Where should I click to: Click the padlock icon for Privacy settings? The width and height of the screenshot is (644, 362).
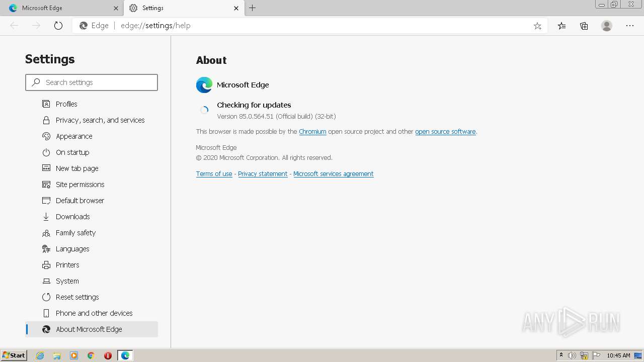(x=46, y=120)
